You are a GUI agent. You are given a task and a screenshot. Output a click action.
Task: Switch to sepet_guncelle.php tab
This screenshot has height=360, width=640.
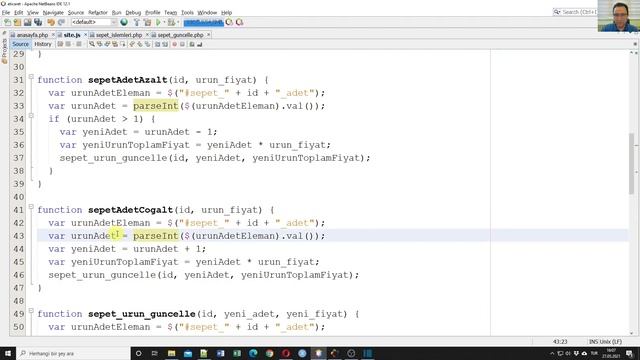(x=180, y=35)
